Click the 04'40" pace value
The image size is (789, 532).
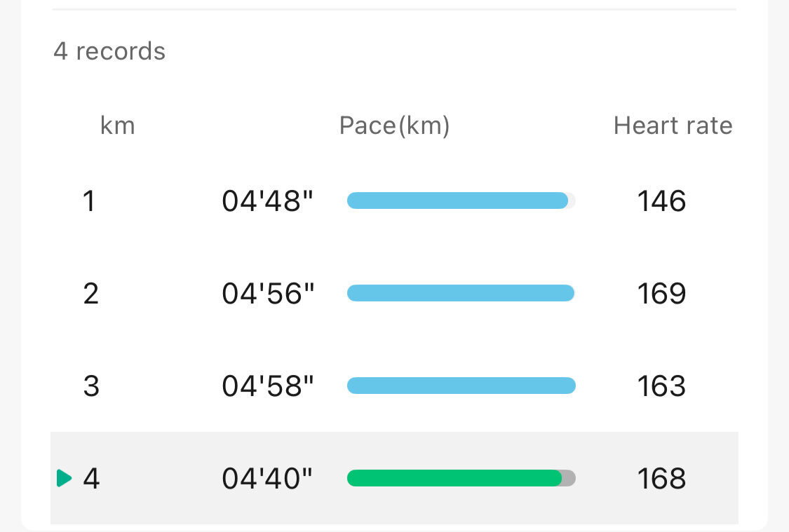pyautogui.click(x=267, y=479)
